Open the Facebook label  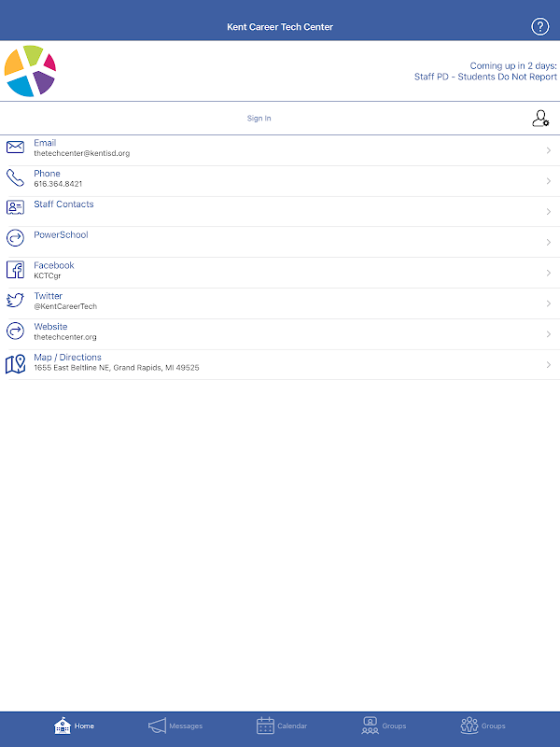tap(54, 265)
